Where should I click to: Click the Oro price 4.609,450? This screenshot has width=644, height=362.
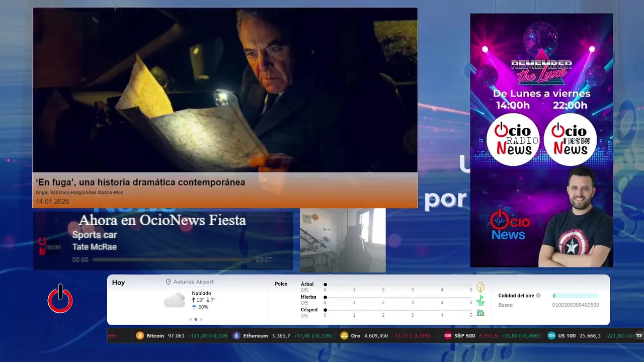click(x=376, y=336)
